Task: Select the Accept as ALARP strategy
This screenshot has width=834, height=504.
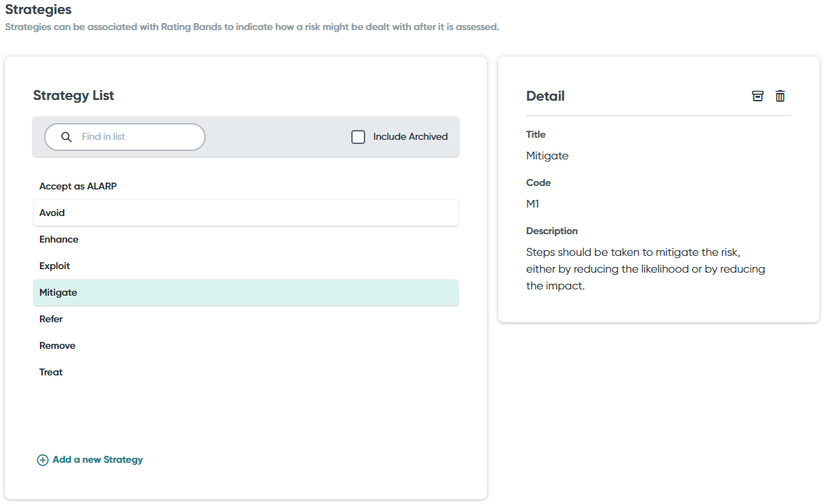Action: pos(246,186)
